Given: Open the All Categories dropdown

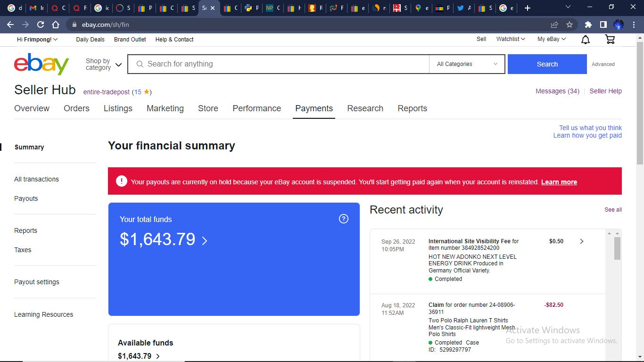Looking at the screenshot, I should (x=467, y=64).
